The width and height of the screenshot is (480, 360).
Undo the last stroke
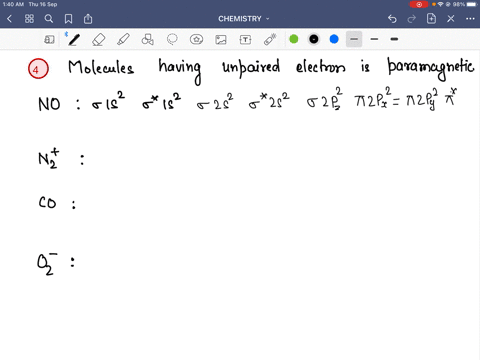click(x=392, y=19)
